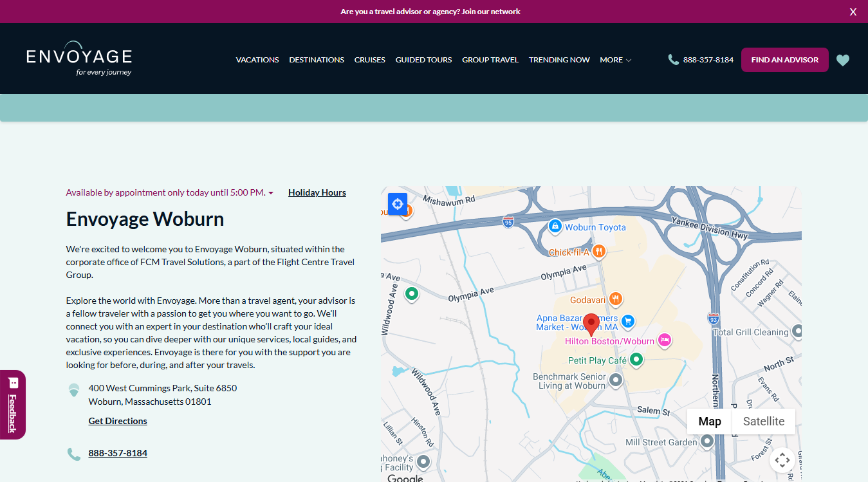Click header phone number 888-357-8184
868x482 pixels.
coord(708,60)
